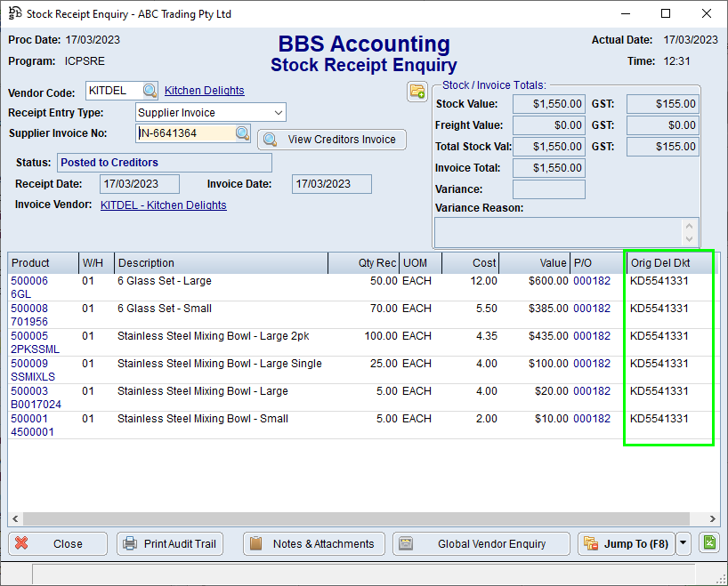The height and width of the screenshot is (586, 728).
Task: Click the Print Audit Trail button
Action: coord(169,543)
